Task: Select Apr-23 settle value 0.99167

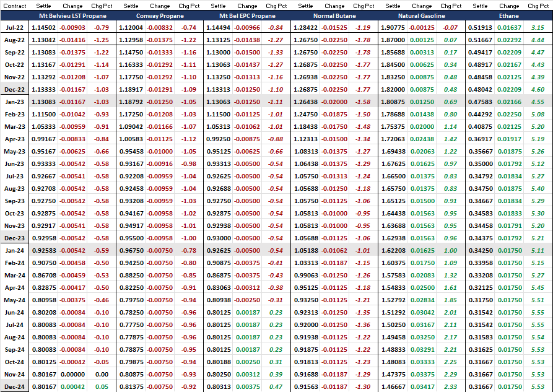Action: coord(44,139)
